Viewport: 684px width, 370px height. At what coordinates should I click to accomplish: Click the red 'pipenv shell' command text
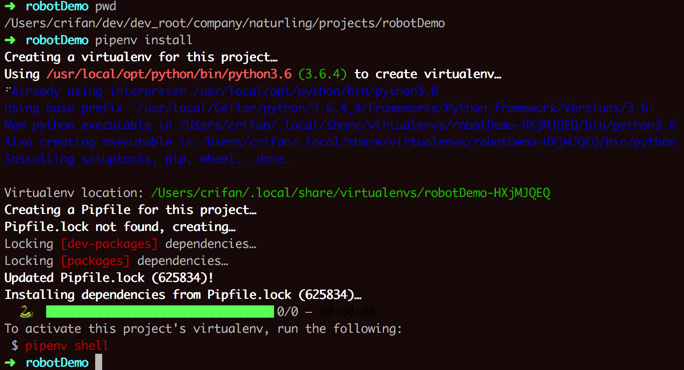point(67,346)
